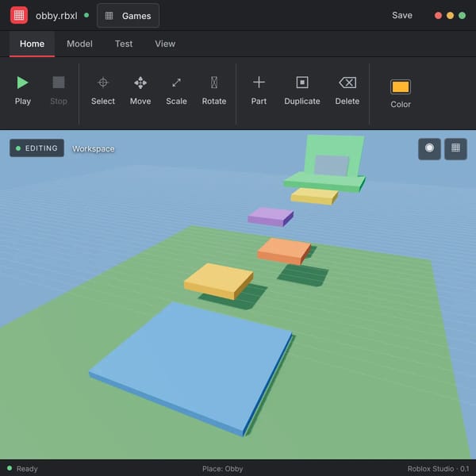The height and width of the screenshot is (476, 476).
Task: Switch to the Model tab
Action: [79, 44]
